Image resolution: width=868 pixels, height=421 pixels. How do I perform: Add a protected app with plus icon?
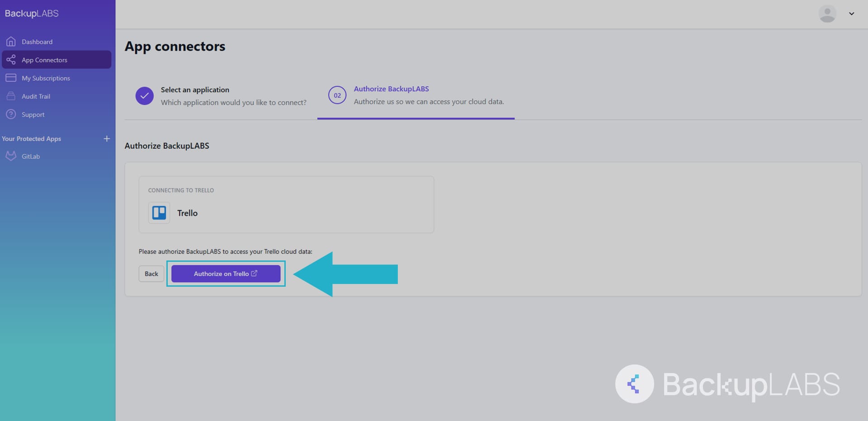(107, 138)
